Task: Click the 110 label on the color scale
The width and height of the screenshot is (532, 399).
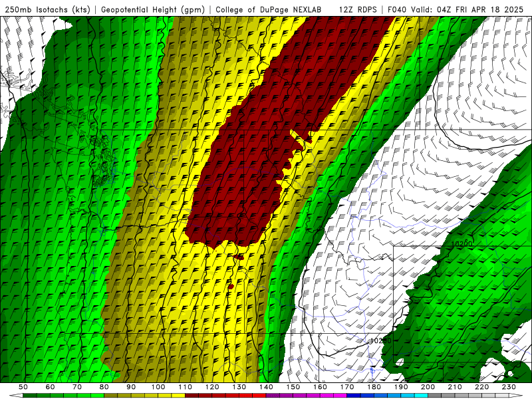Action: (x=186, y=387)
